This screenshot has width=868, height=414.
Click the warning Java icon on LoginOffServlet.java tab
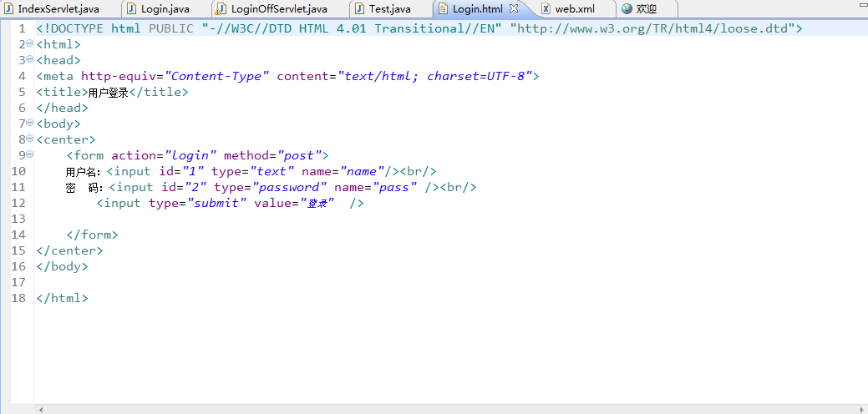[221, 9]
